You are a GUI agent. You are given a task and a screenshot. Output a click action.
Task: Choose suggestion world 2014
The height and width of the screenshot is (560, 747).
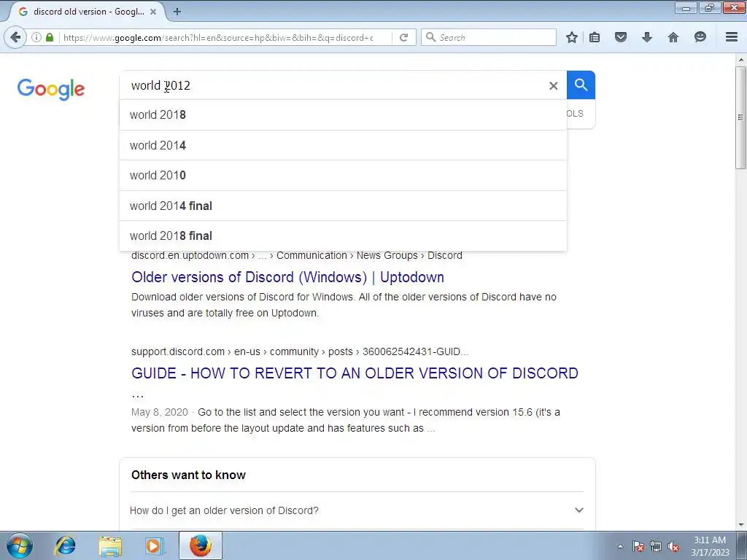tap(343, 145)
